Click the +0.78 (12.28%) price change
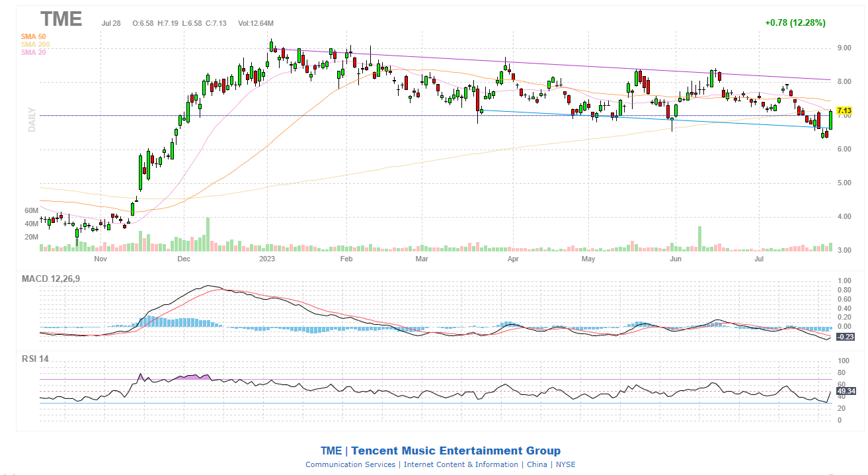Screen dimensions: 868x475 (x=795, y=22)
